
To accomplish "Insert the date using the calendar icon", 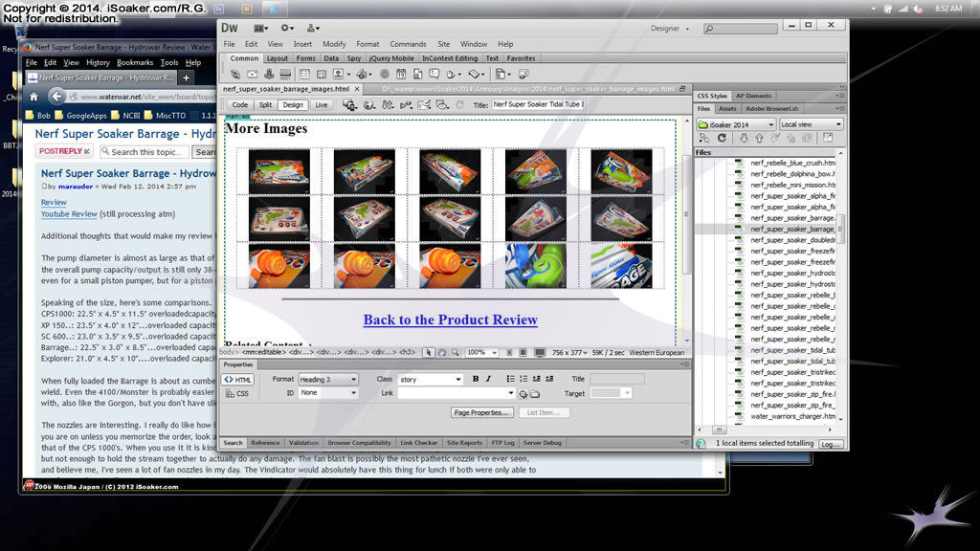I will 401,74.
